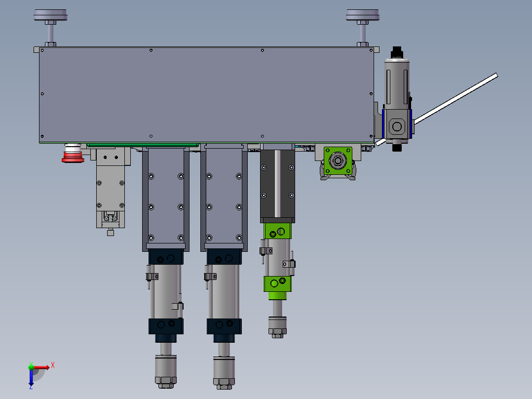Viewport: 532px width, 399px height.
Task: Click the green square flange with hex nut
Action: (x=338, y=160)
